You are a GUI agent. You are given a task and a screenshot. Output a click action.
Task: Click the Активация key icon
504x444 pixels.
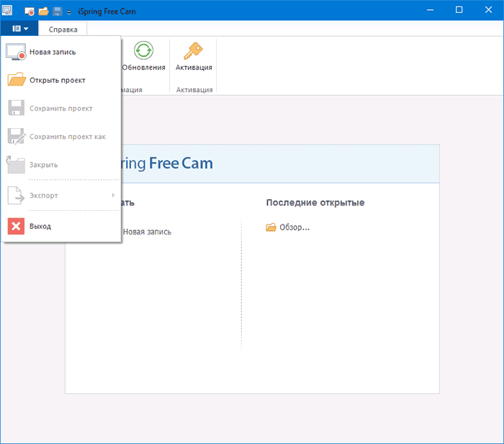pyautogui.click(x=193, y=50)
